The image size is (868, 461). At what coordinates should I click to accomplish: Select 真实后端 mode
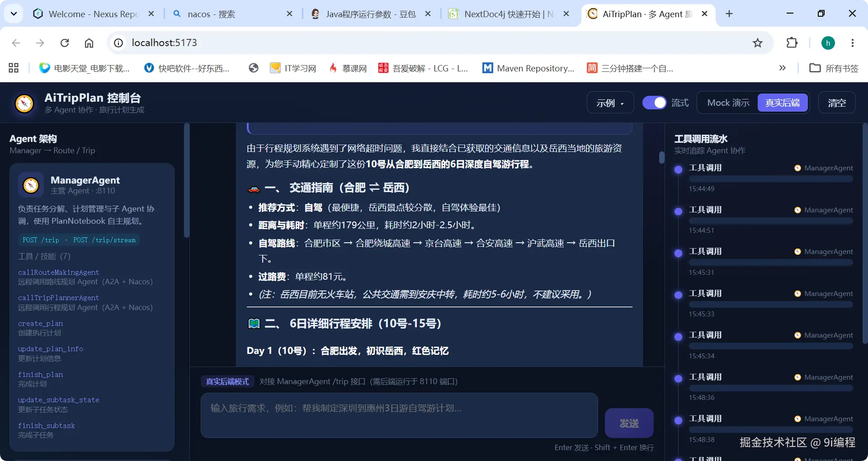(782, 103)
